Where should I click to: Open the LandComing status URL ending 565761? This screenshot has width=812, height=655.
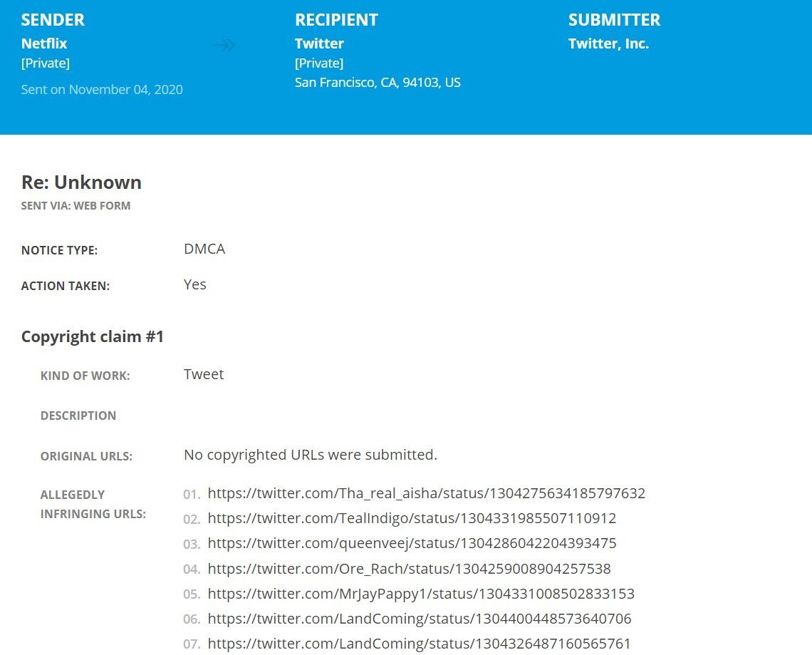[419, 644]
